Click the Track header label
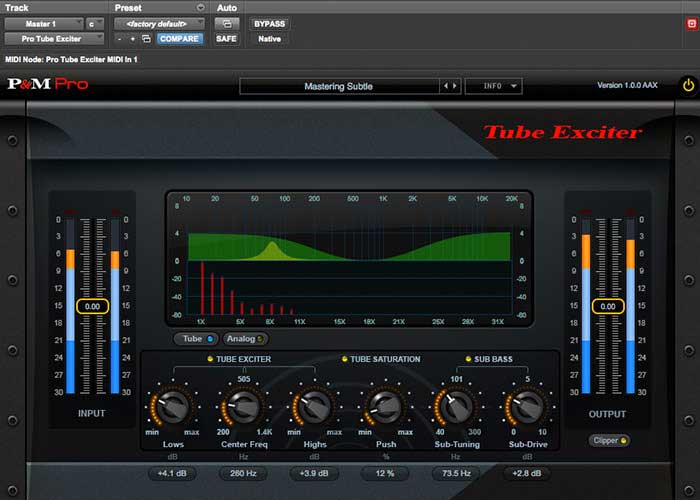Viewport: 700px width, 500px height. pyautogui.click(x=17, y=8)
